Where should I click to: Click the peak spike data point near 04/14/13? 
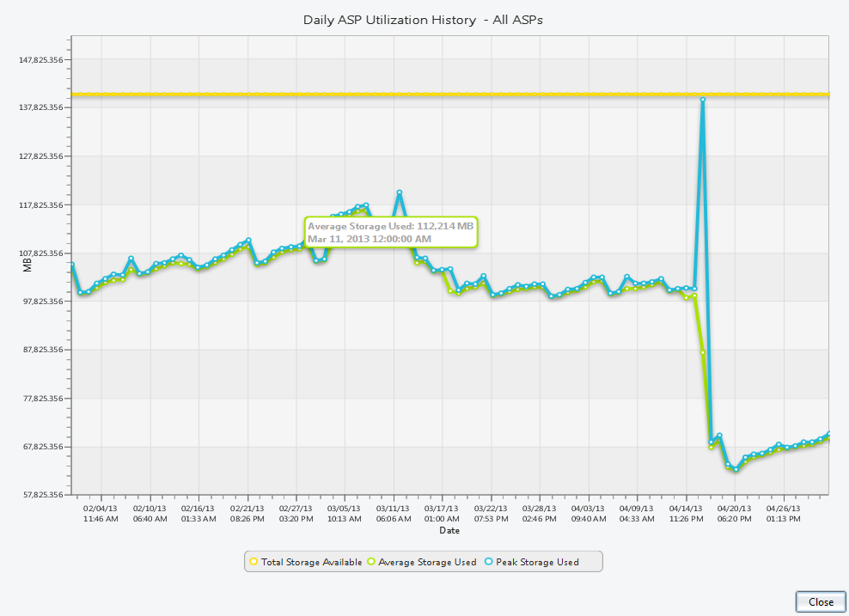tap(702, 100)
